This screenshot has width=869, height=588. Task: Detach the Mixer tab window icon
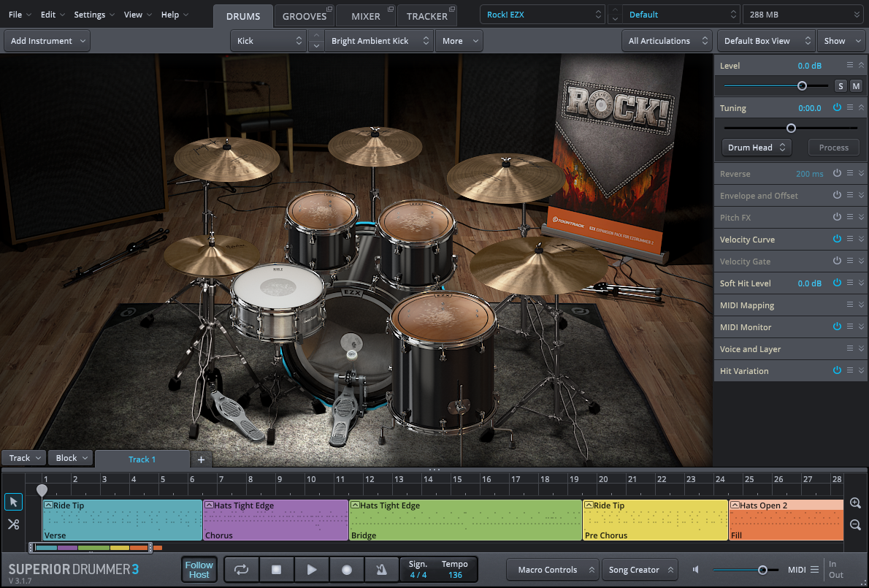pos(390,9)
